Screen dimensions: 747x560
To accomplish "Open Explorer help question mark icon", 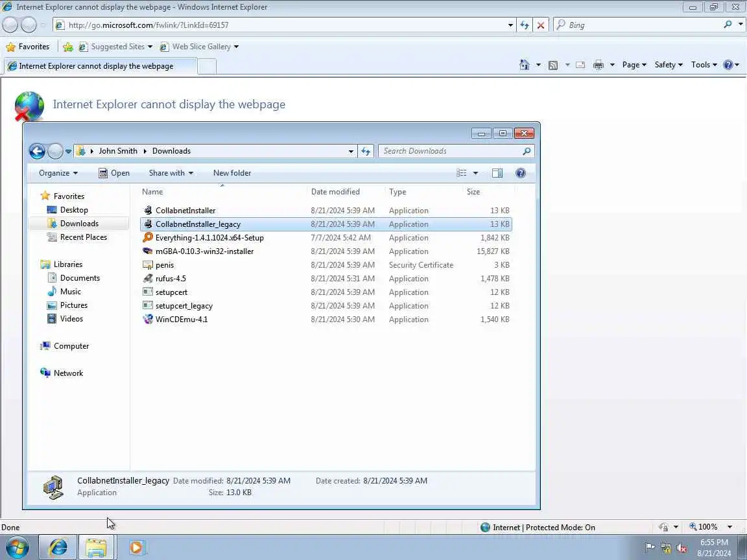I will pyautogui.click(x=521, y=173).
